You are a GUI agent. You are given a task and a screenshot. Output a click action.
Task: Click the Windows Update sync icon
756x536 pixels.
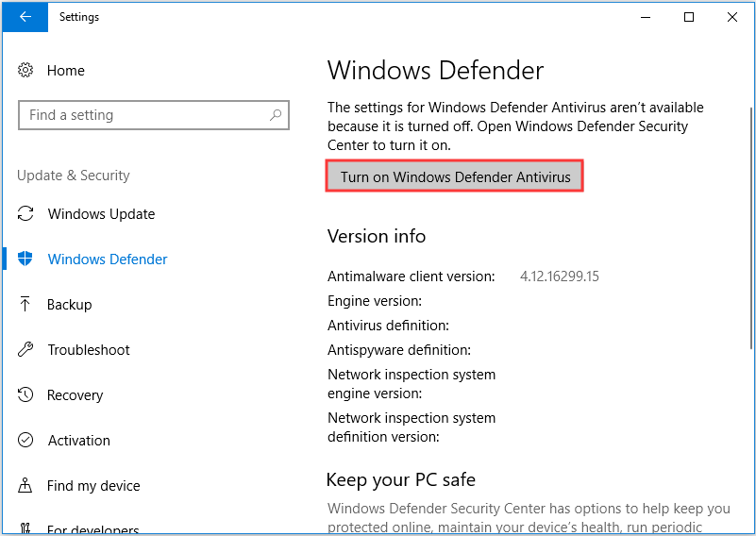[25, 213]
